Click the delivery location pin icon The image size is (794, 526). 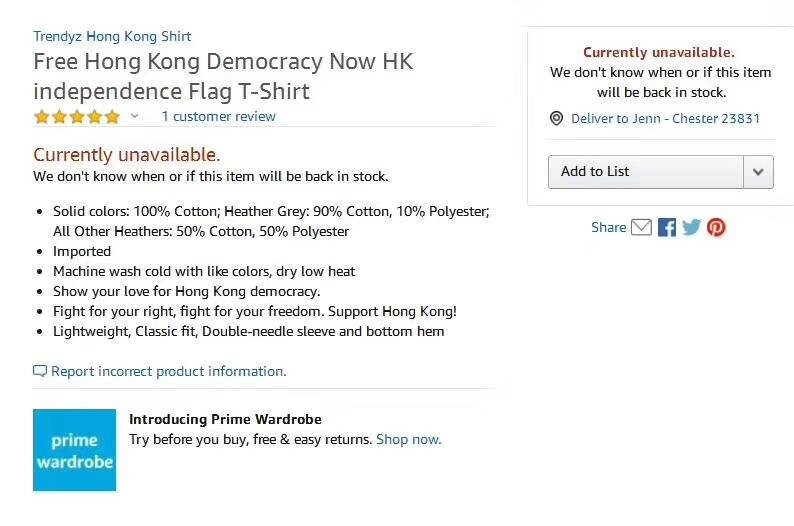556,118
